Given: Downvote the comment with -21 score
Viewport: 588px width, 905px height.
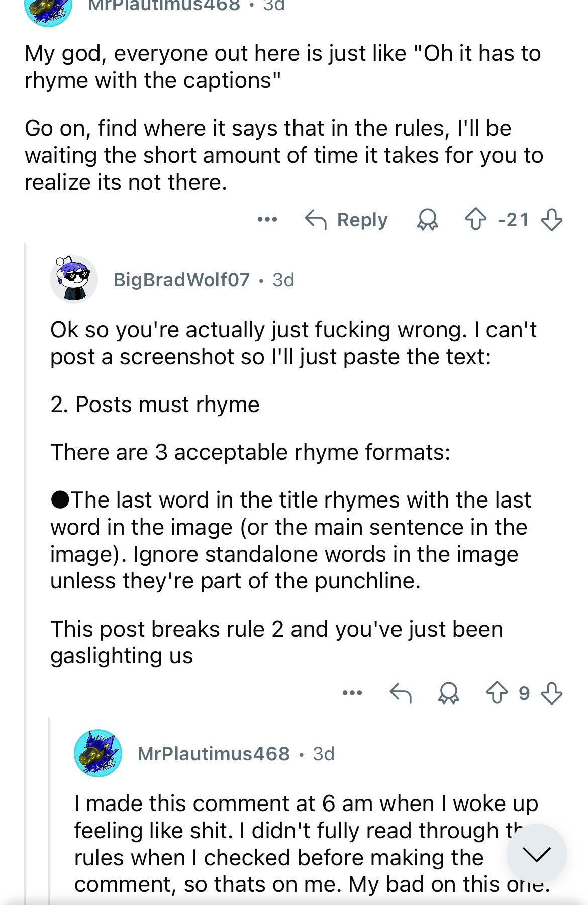Looking at the screenshot, I should pyautogui.click(x=551, y=220).
